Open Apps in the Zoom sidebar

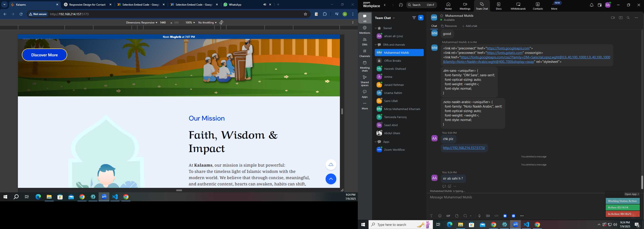[x=365, y=94]
